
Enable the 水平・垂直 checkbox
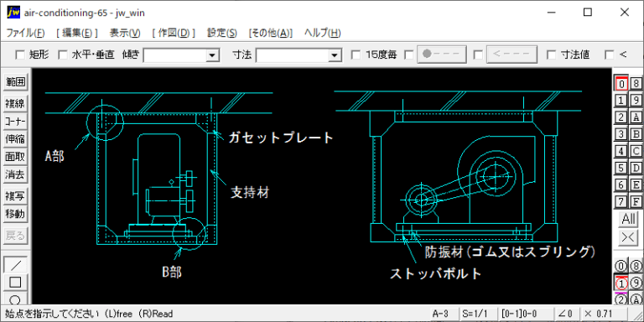click(x=62, y=55)
